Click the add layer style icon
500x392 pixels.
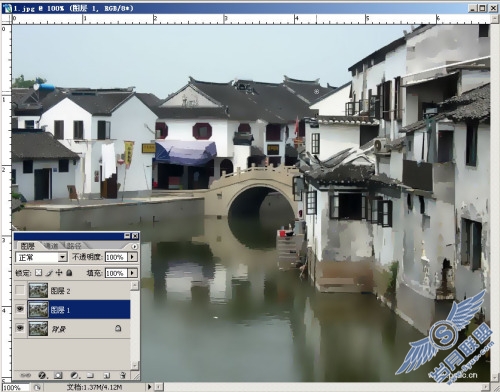[x=42, y=375]
